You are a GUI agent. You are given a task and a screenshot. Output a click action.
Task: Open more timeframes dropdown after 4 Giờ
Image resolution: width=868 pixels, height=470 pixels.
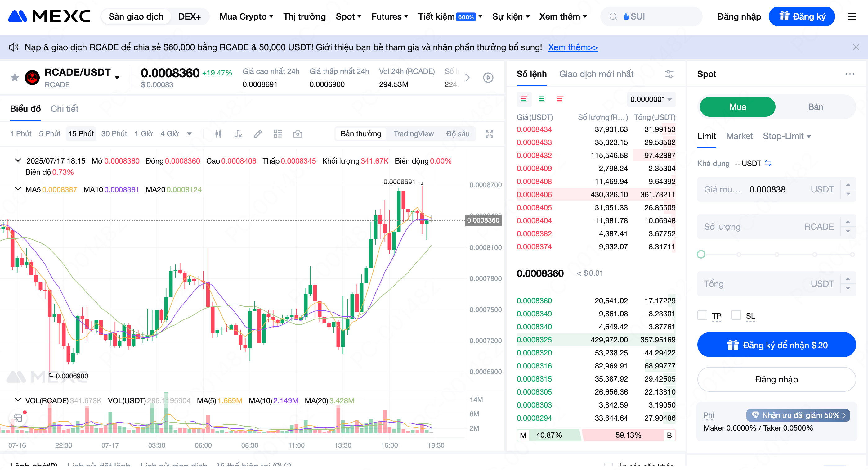[x=189, y=134]
